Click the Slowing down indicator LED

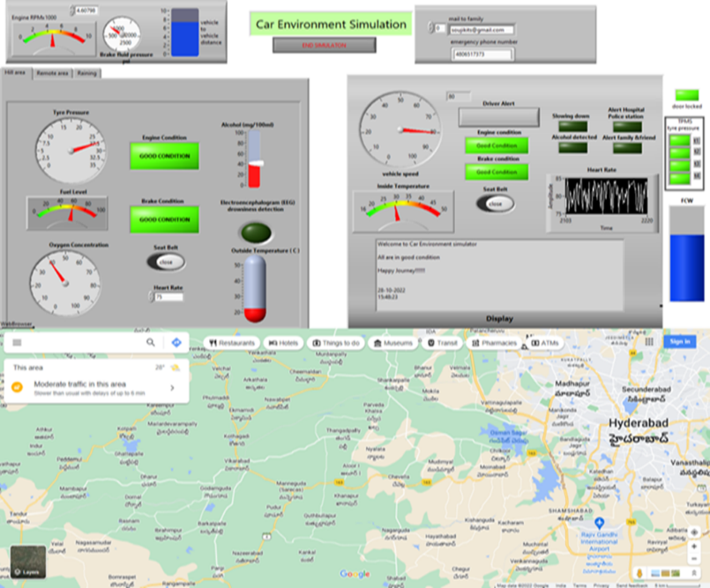coord(573,126)
